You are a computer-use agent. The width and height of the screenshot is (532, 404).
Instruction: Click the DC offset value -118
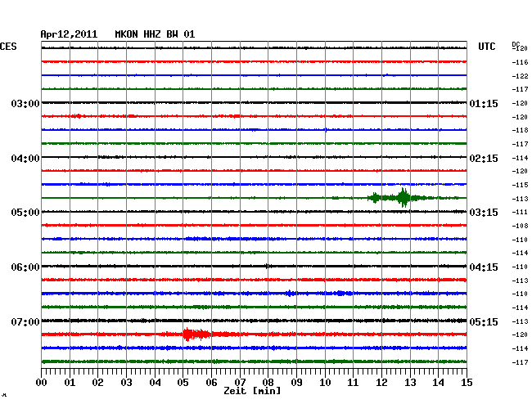tap(520, 130)
